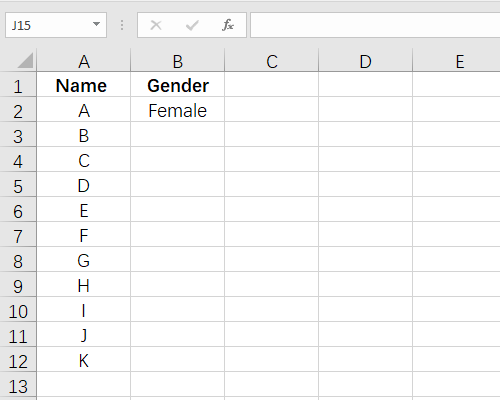Click the Cancel X icon in formula bar
Viewport: 500px width, 400px height.
[156, 25]
